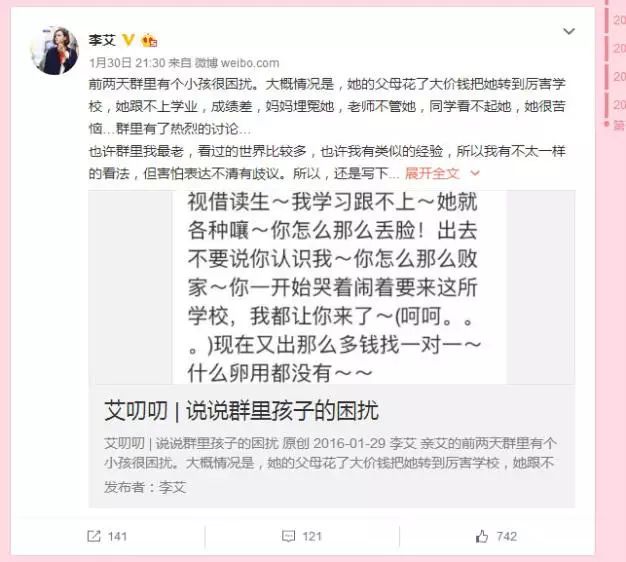This screenshot has height=562, width=626.
Task: Expand full text via 展开全文
Action: pyautogui.click(x=432, y=174)
